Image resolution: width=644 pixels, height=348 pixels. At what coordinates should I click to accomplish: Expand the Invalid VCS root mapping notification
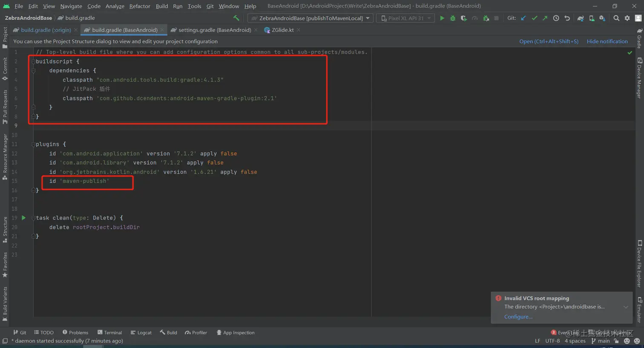625,307
